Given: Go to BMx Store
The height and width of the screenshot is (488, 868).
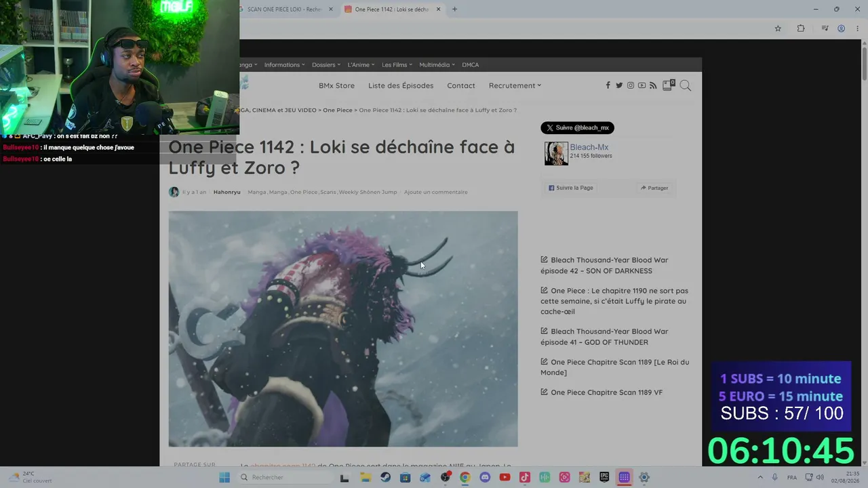Looking at the screenshot, I should 336,85.
